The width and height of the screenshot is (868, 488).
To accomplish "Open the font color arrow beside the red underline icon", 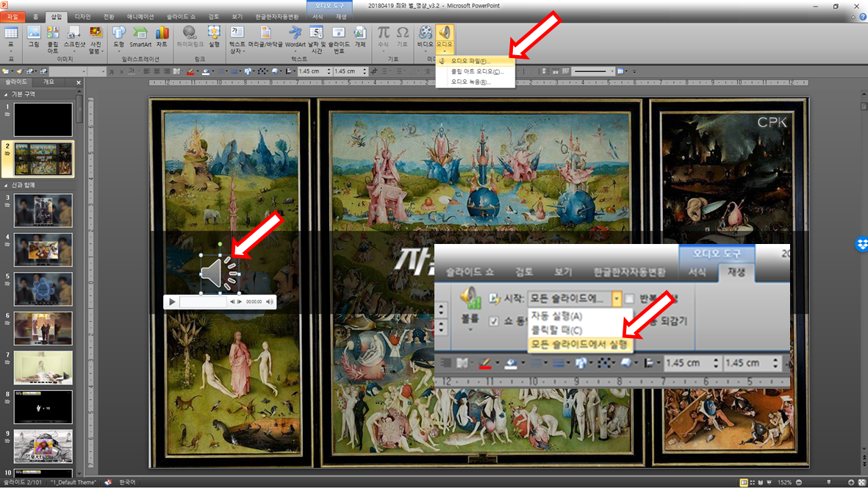I will tap(197, 71).
